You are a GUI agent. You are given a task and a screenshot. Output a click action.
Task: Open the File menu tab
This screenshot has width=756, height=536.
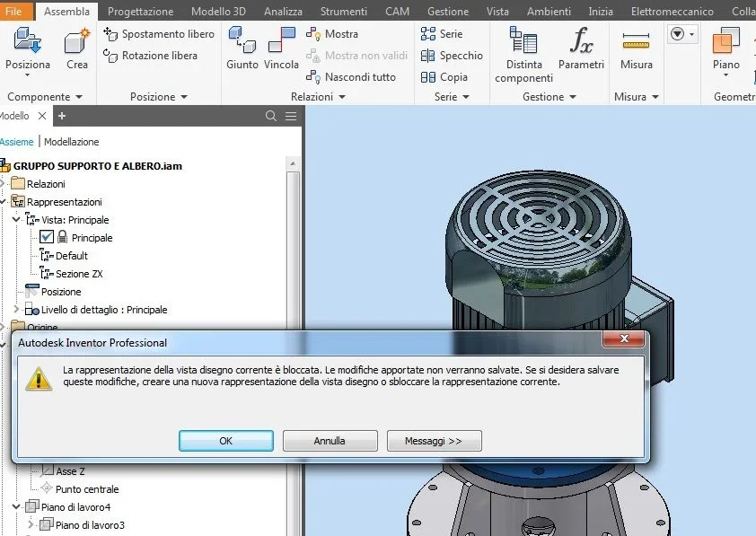pyautogui.click(x=13, y=11)
